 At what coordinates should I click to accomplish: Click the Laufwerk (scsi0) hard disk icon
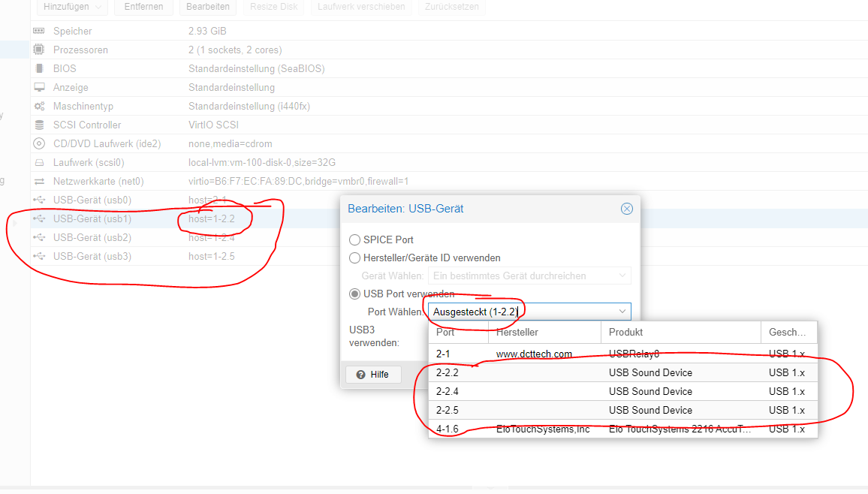(39, 163)
